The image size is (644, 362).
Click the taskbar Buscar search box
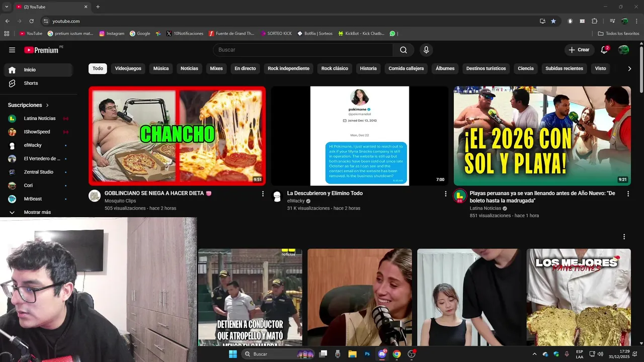click(278, 354)
